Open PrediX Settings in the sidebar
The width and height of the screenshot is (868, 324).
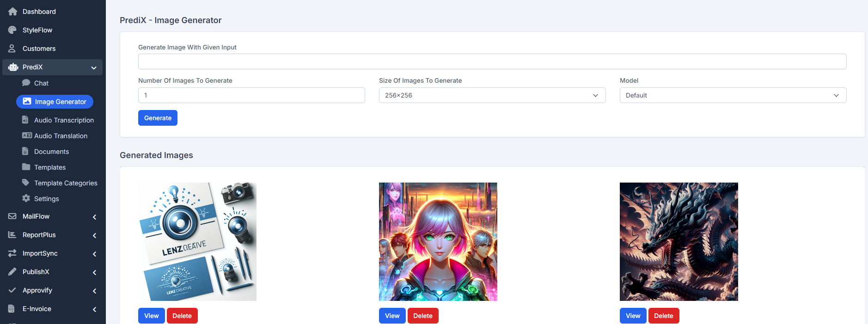point(46,199)
